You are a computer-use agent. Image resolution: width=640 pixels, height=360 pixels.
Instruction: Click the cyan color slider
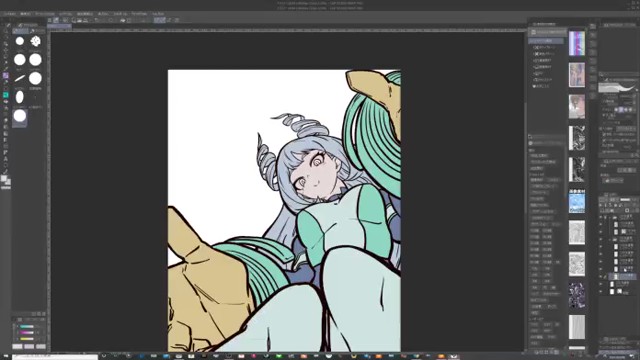point(27,327)
